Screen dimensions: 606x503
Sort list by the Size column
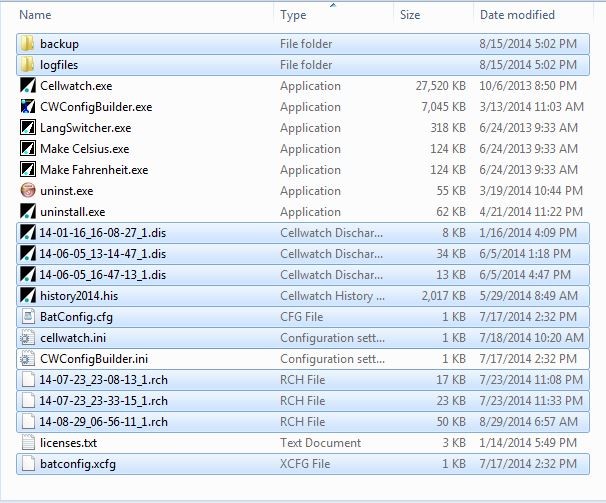410,15
